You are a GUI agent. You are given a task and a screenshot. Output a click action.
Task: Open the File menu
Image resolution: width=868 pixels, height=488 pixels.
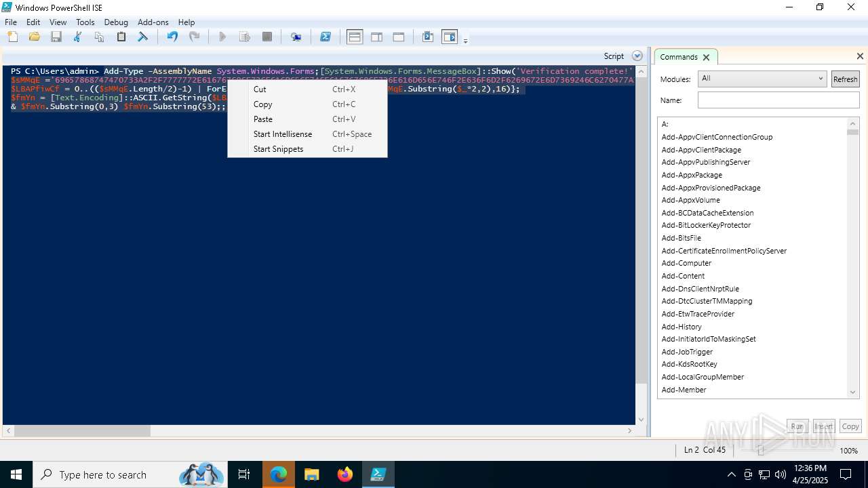(x=11, y=22)
